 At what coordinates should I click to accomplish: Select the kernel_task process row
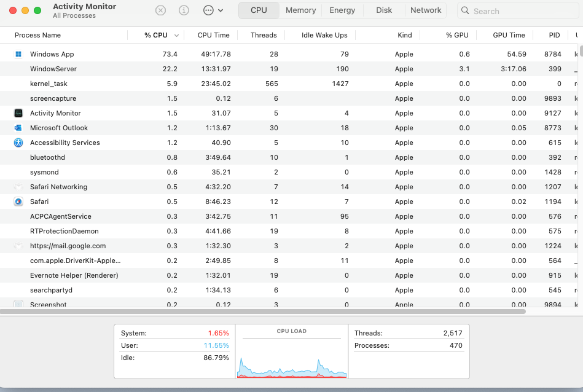(x=289, y=84)
